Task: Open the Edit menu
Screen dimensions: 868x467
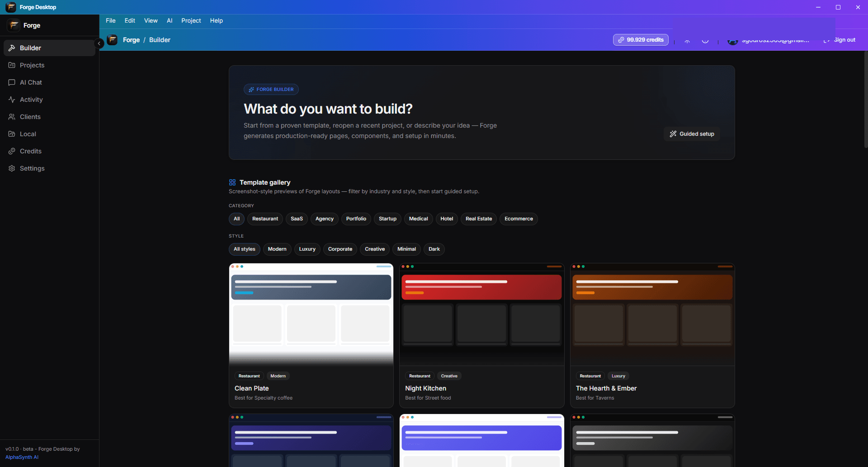Action: pyautogui.click(x=130, y=21)
